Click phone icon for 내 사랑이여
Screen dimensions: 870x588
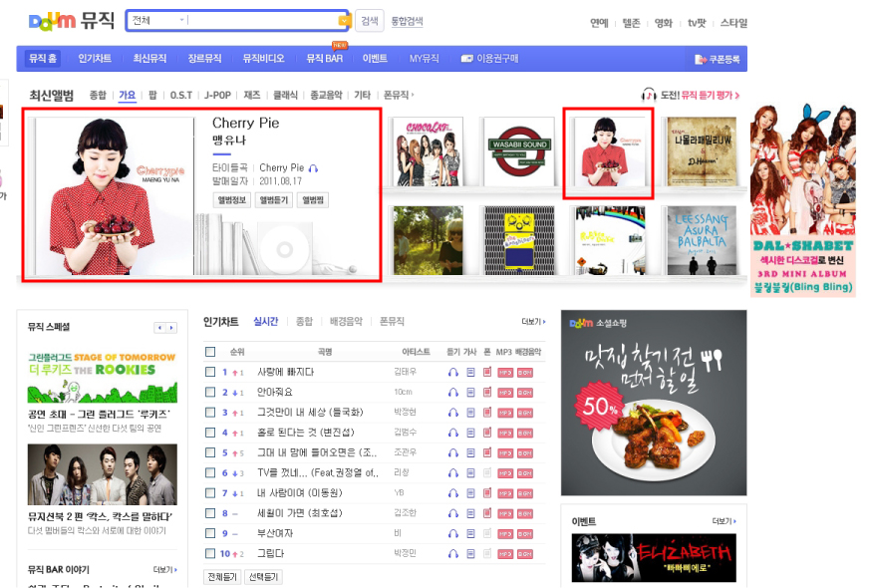pyautogui.click(x=487, y=492)
